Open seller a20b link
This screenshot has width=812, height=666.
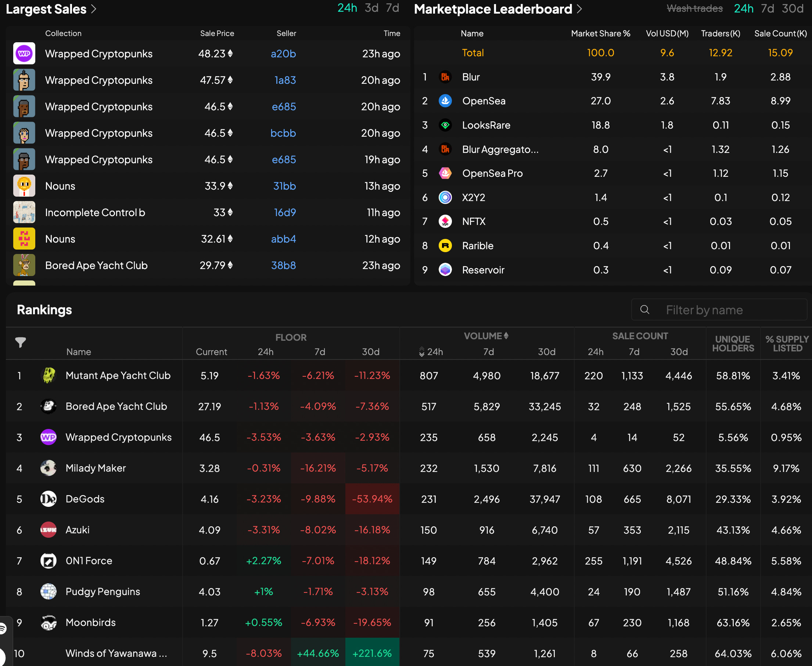pos(283,54)
